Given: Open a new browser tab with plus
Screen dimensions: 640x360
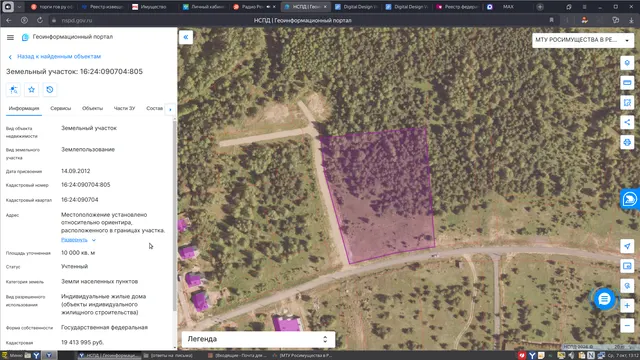Looking at the screenshot, I should pos(540,7).
